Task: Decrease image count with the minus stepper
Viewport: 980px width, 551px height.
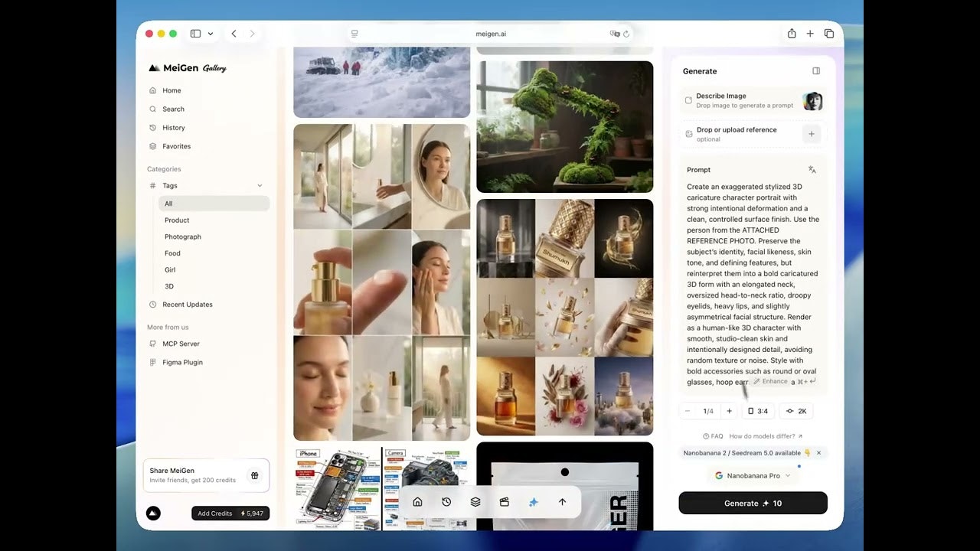Action: [x=688, y=411]
